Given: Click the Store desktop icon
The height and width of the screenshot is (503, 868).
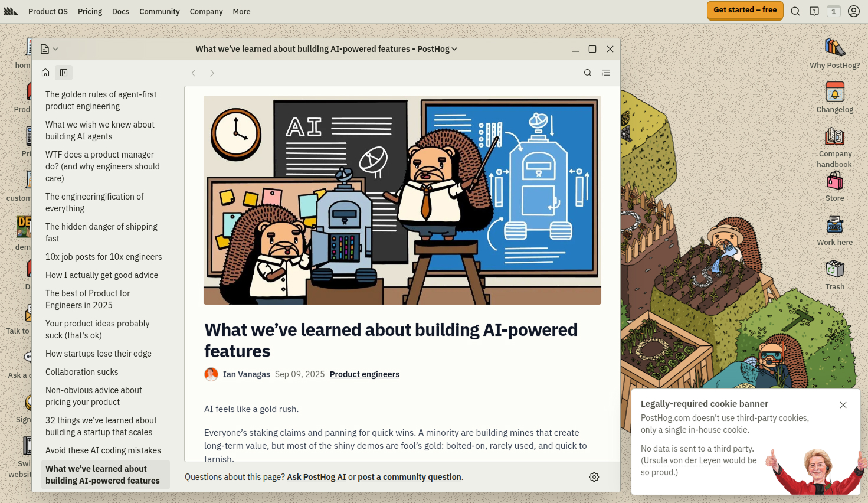Looking at the screenshot, I should [834, 187].
